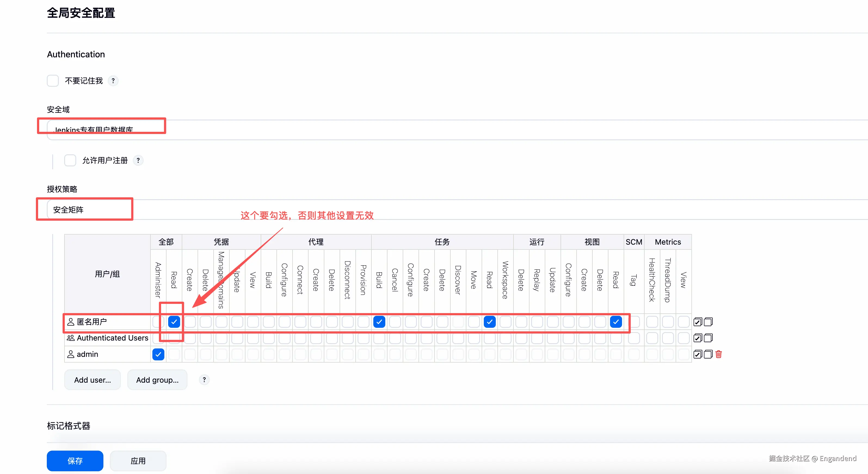Delete the admin row with trash icon

coord(718,354)
